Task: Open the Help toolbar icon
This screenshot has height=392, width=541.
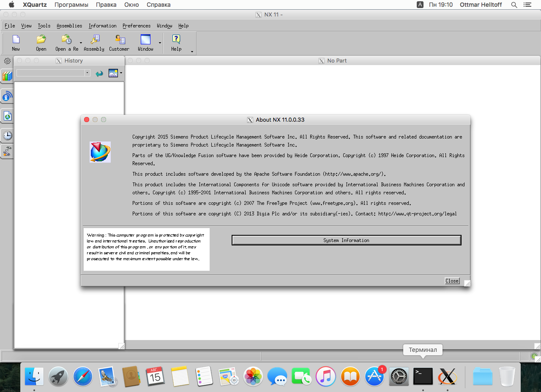Action: point(176,39)
